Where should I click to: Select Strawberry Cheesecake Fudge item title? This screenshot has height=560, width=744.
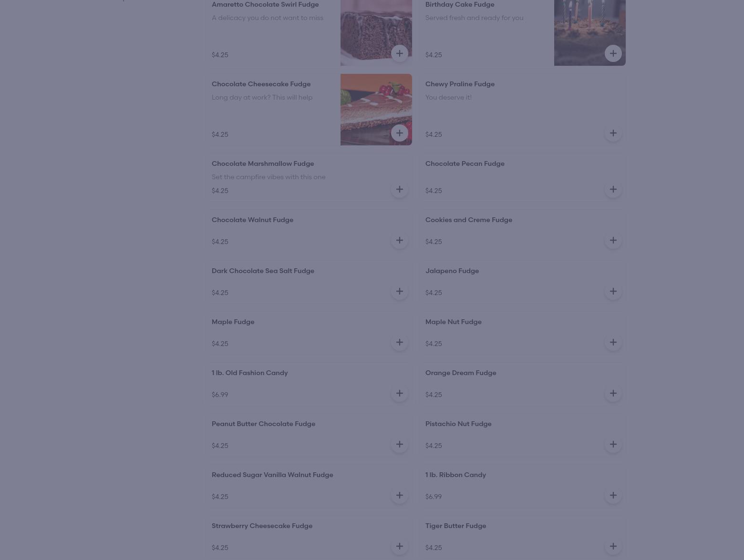262,526
